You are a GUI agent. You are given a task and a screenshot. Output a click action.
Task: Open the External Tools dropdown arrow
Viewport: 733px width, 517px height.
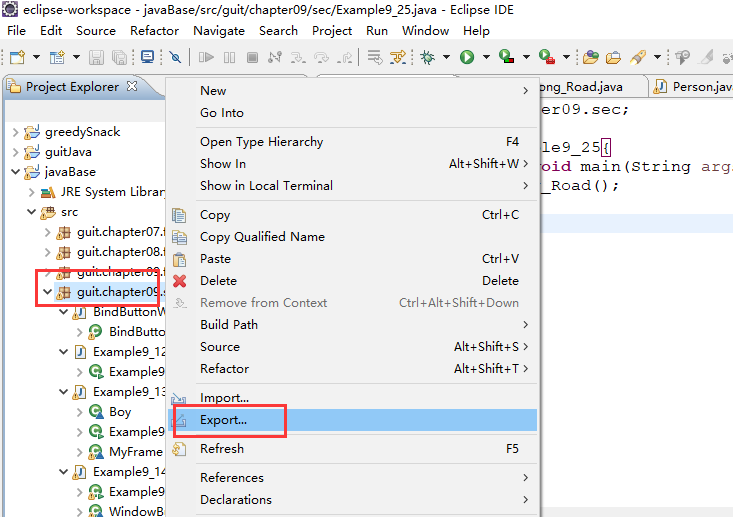point(566,57)
